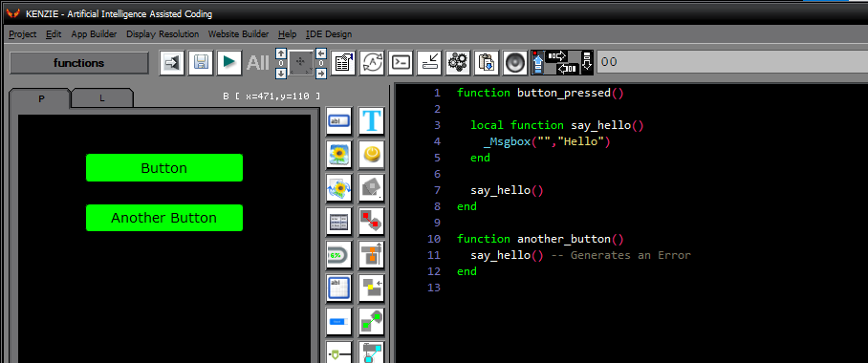
Task: Open the console prompt icon
Action: 401,62
